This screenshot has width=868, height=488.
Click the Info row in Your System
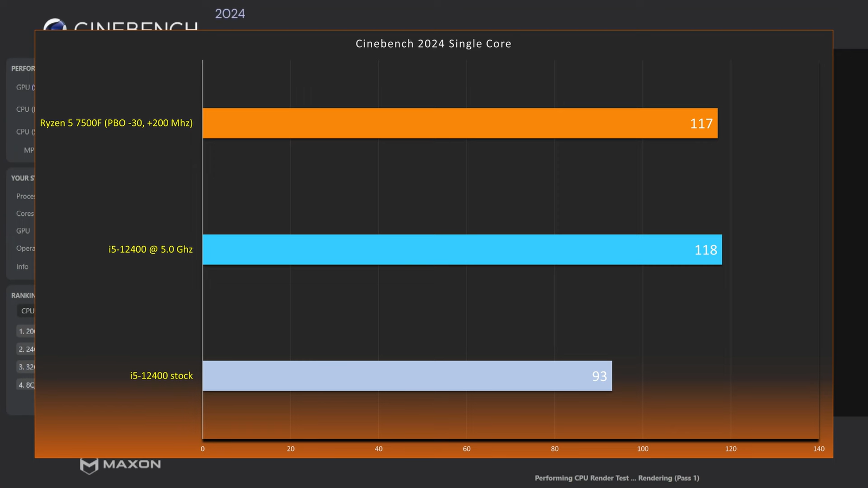coord(22,267)
